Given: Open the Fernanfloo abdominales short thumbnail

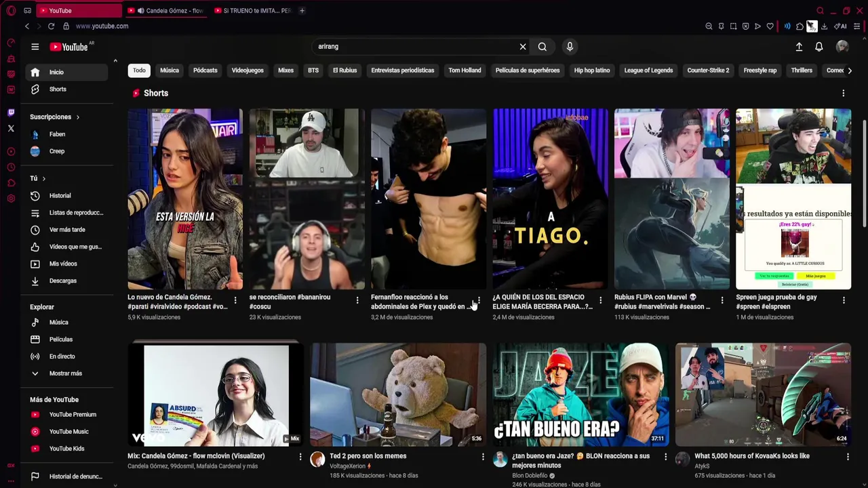Looking at the screenshot, I should click(429, 199).
